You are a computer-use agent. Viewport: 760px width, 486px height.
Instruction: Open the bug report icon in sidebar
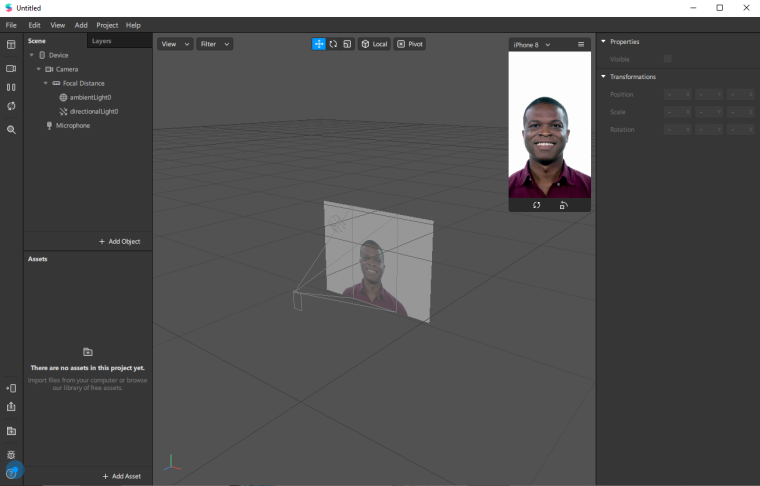coord(11,454)
